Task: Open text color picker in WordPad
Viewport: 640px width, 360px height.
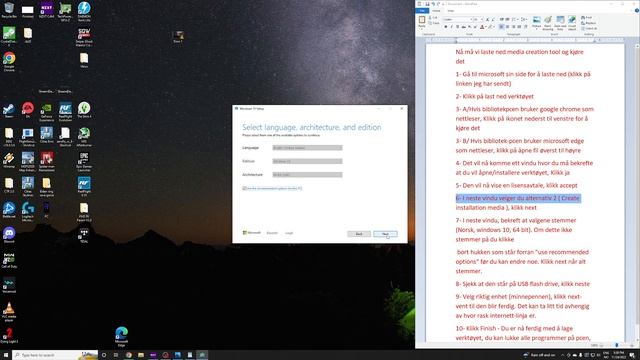Action: click(482, 27)
